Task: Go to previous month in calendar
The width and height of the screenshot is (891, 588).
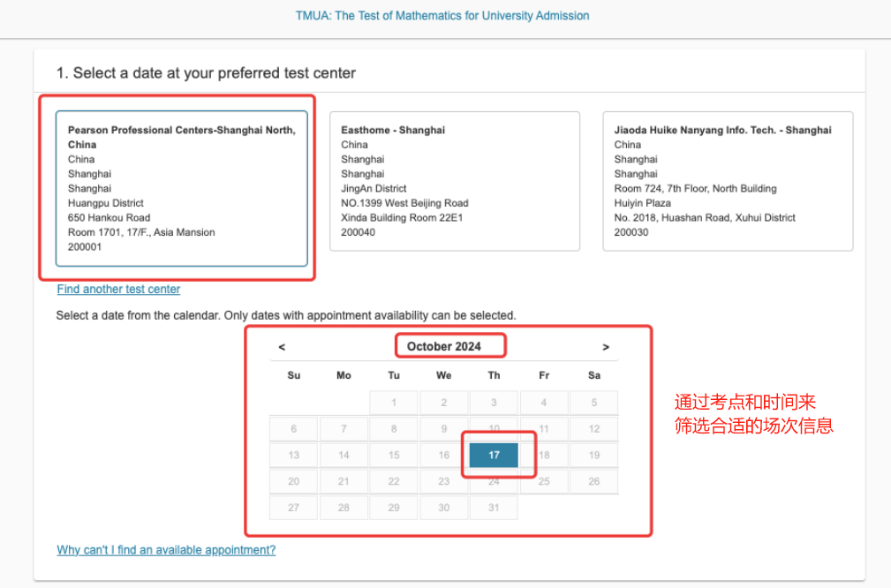Action: (282, 347)
